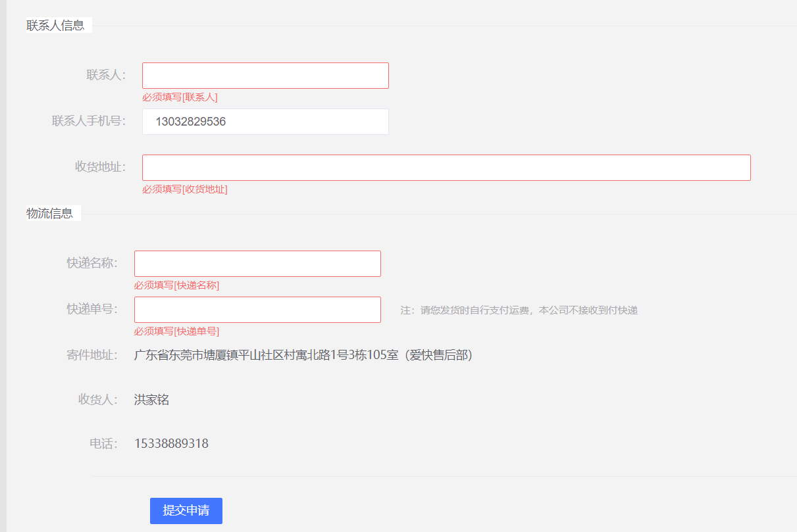This screenshot has width=797, height=532.
Task: Click the 快递单号 input field
Action: [x=257, y=310]
